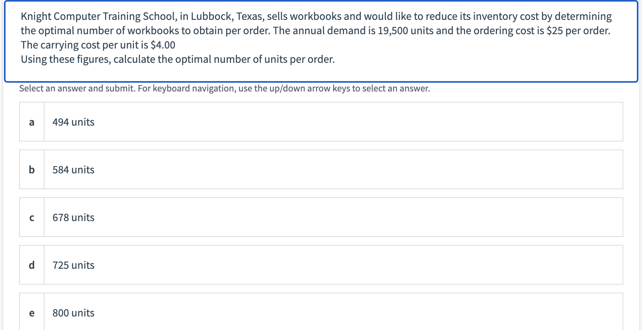Select answer option letter c
This screenshot has height=330, width=644.
tap(32, 217)
